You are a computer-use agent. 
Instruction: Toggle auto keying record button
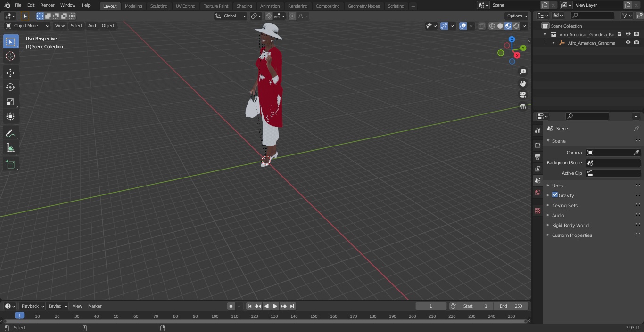[x=231, y=306]
